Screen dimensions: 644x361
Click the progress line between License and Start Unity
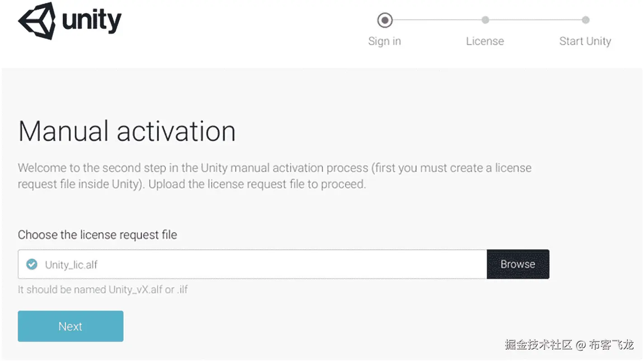tap(535, 20)
